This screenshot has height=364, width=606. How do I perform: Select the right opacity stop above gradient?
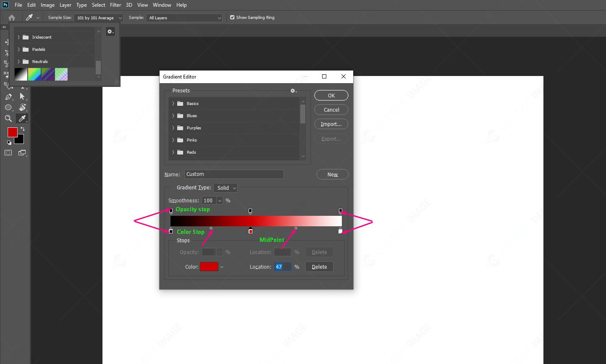point(341,211)
